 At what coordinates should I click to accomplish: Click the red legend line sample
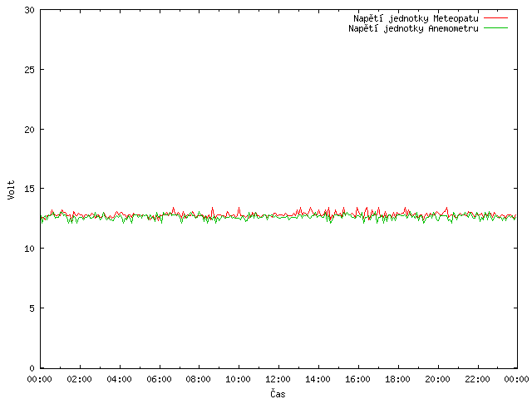(x=495, y=17)
